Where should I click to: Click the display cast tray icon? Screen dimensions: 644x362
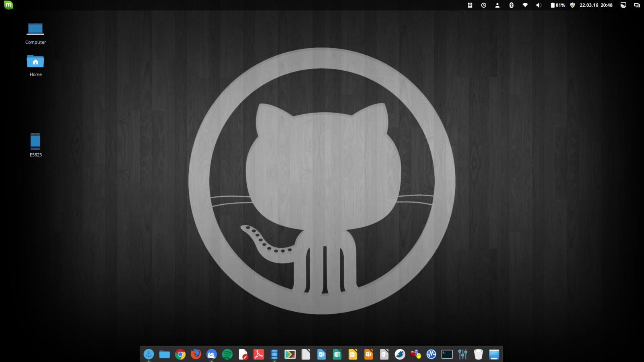tap(623, 5)
